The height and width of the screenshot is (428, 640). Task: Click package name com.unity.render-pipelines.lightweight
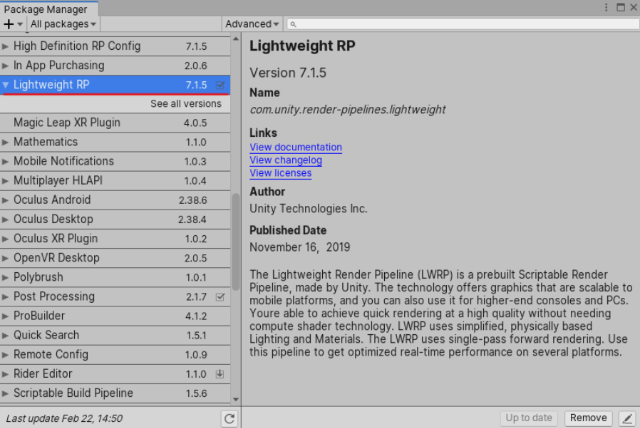[348, 110]
